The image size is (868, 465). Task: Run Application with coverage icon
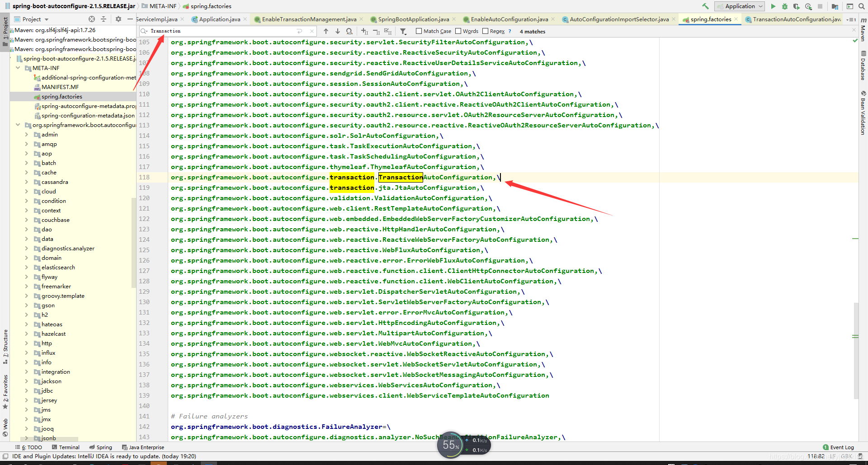[797, 6]
